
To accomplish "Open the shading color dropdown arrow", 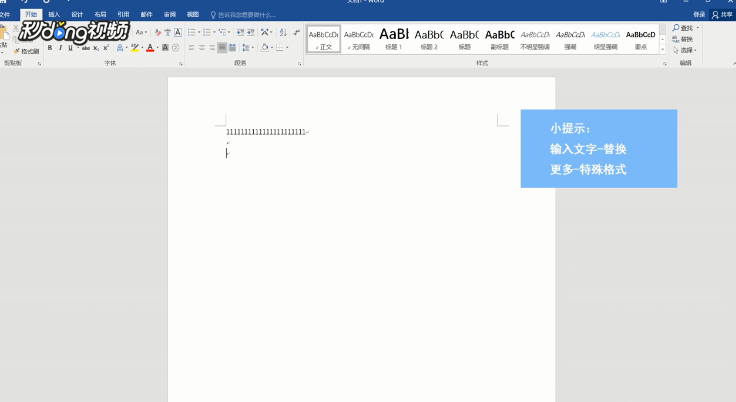I will [272, 47].
